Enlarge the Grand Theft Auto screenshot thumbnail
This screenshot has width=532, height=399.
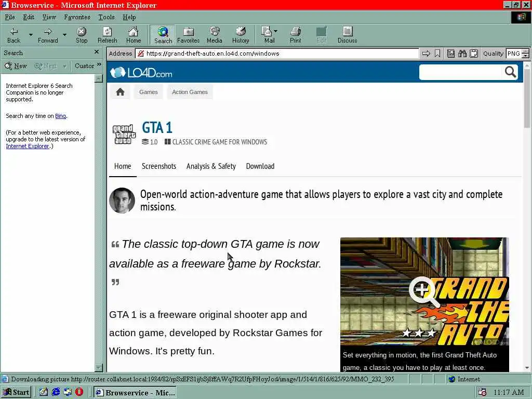click(424, 291)
